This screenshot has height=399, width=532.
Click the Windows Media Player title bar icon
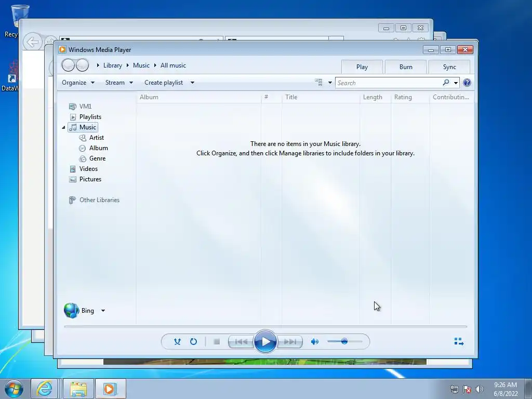(x=62, y=49)
